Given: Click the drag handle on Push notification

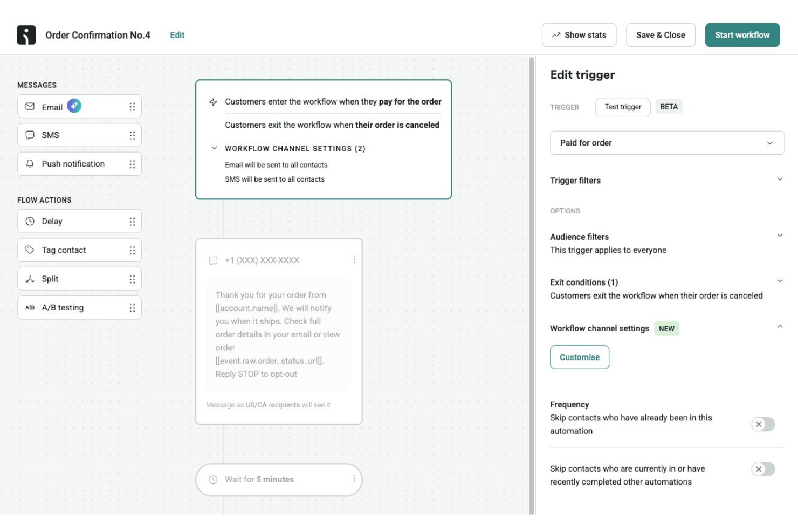Looking at the screenshot, I should pos(132,164).
